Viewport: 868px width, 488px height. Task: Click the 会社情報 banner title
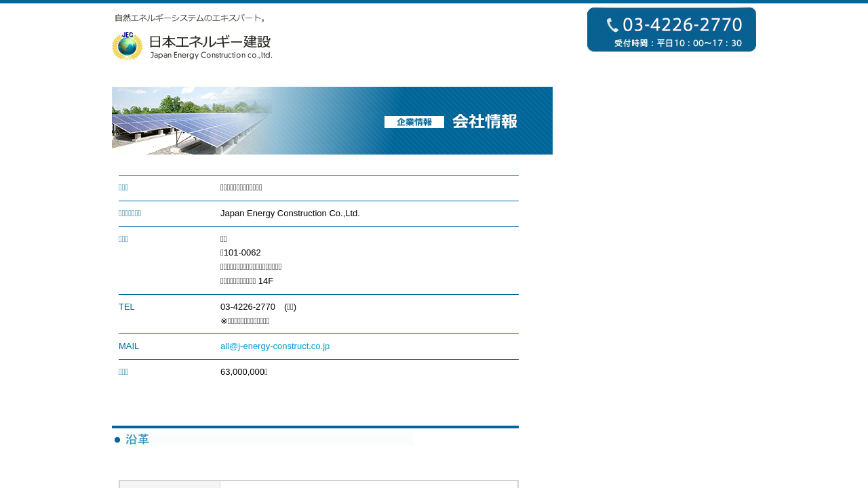484,121
